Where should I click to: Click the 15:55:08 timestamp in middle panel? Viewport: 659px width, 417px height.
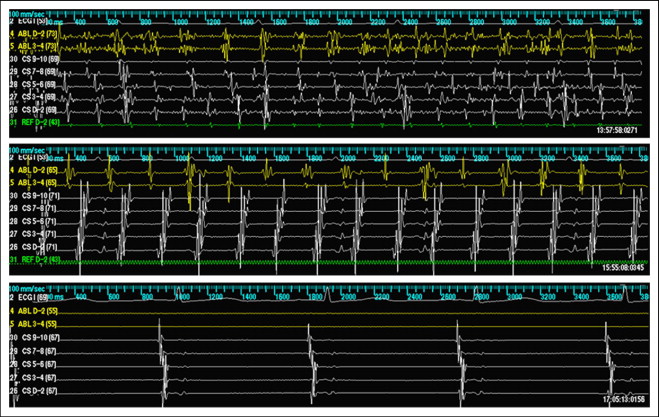(x=620, y=268)
